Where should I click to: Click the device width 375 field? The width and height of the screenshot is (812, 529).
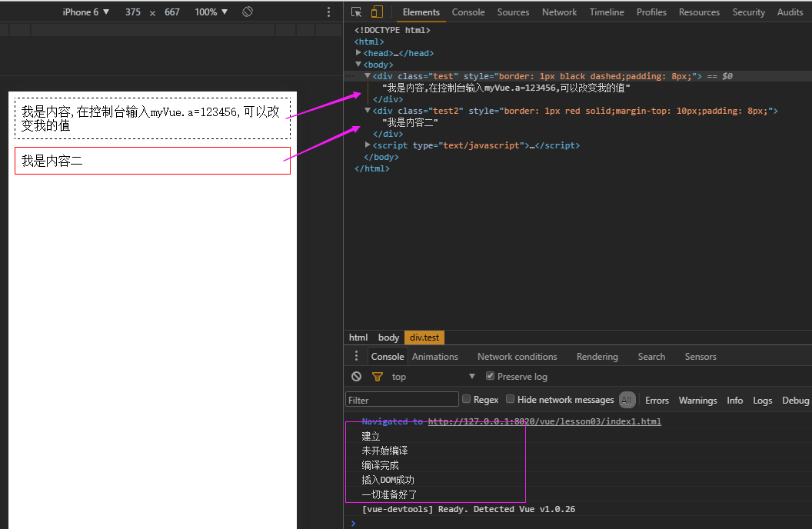132,12
